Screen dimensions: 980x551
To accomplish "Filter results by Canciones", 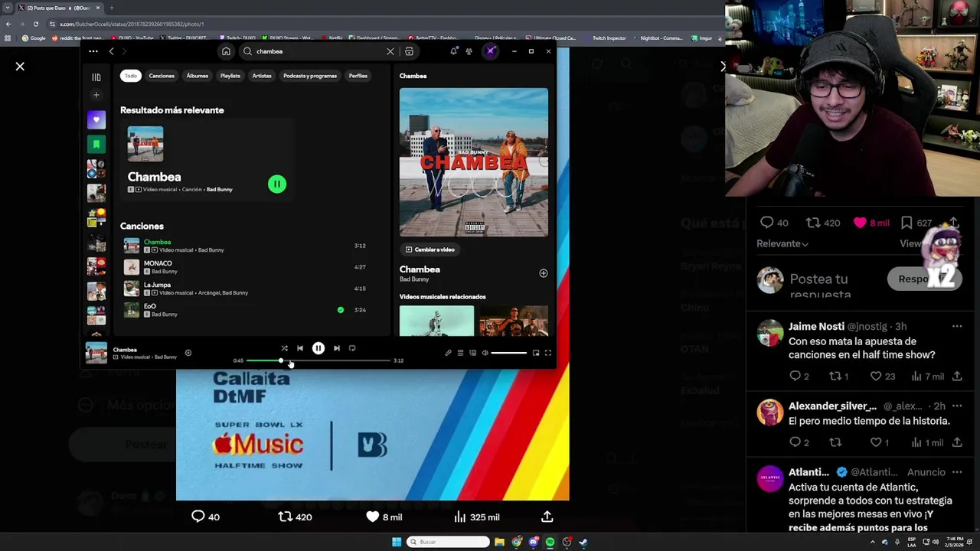I will coord(162,76).
